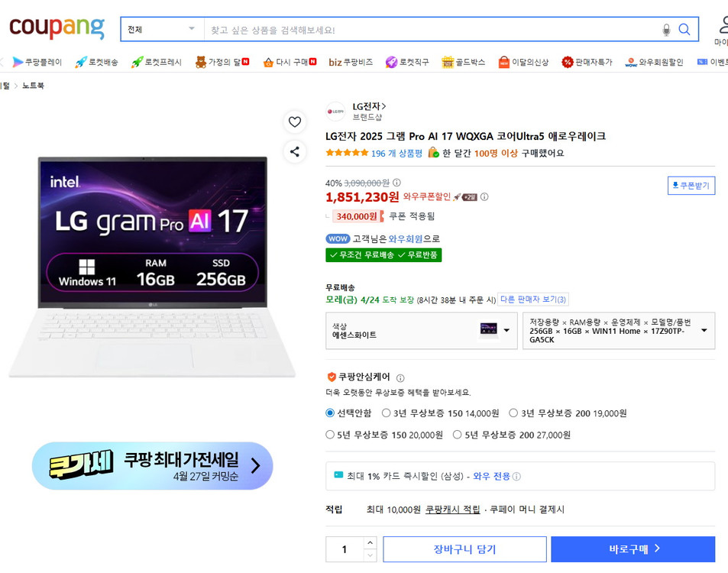Open the 쿠팡캐시 적립 link

tap(453, 510)
